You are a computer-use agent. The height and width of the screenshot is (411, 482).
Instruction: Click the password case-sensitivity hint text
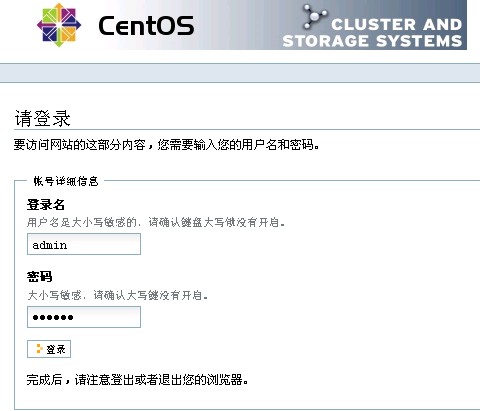[117, 295]
